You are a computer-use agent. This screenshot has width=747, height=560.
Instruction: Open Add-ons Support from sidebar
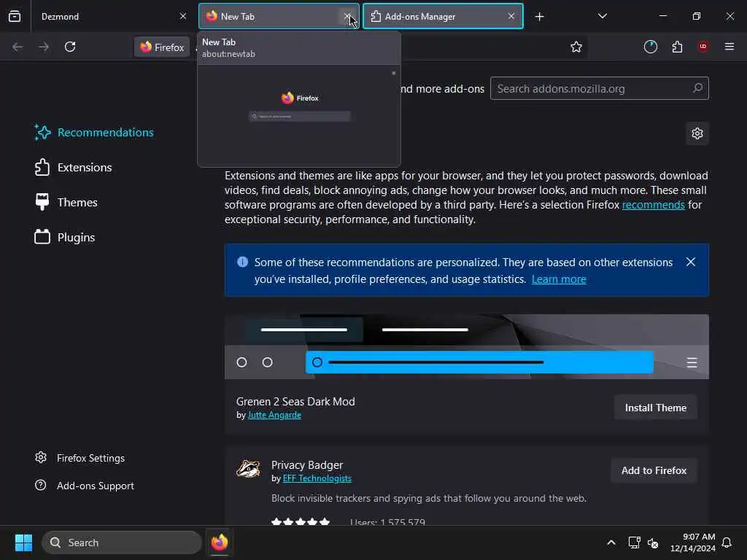pyautogui.click(x=85, y=486)
